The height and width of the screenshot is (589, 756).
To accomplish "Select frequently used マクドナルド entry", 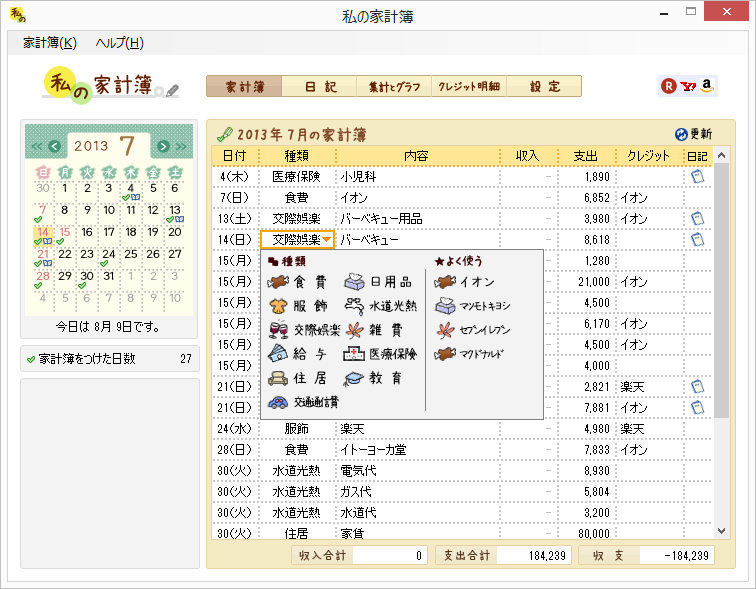I will coord(468,354).
